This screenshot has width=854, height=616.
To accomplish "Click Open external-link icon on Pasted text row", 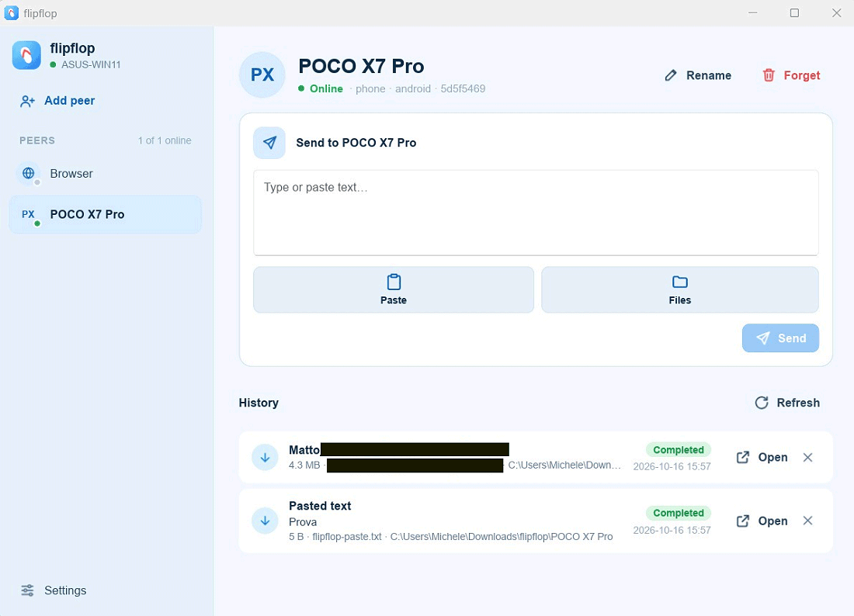I will (743, 521).
